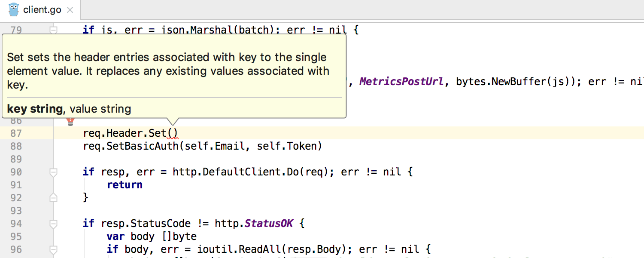
Task: Open the red intention bulb on line 86
Action: pyautogui.click(x=71, y=122)
